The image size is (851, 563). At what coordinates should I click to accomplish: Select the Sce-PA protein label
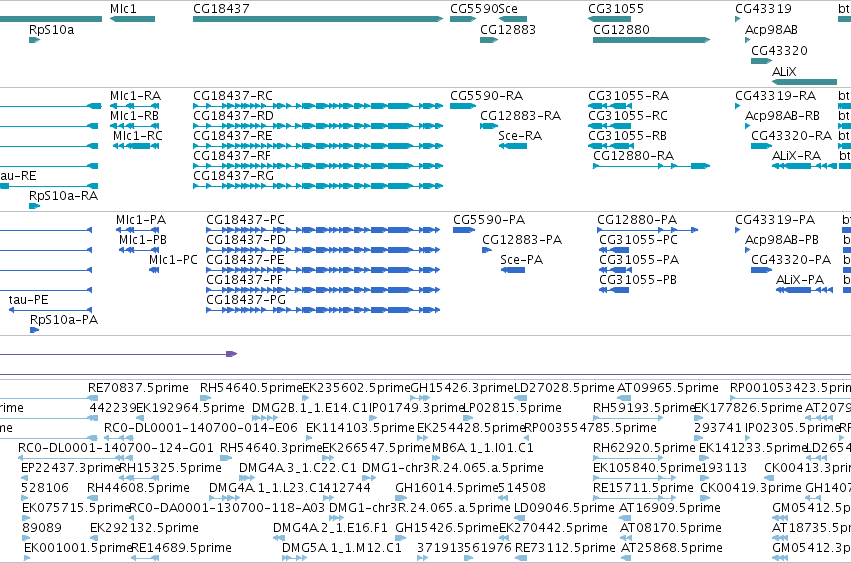click(x=522, y=260)
